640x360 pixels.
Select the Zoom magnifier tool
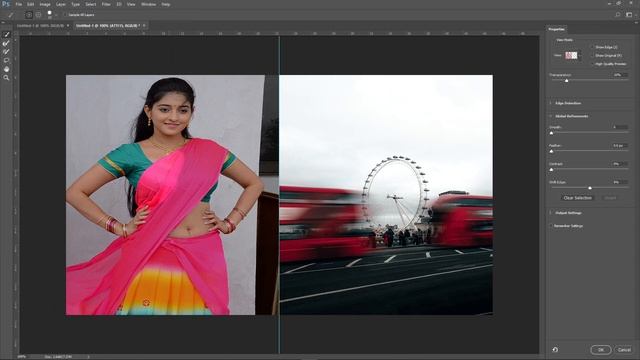tap(6, 78)
